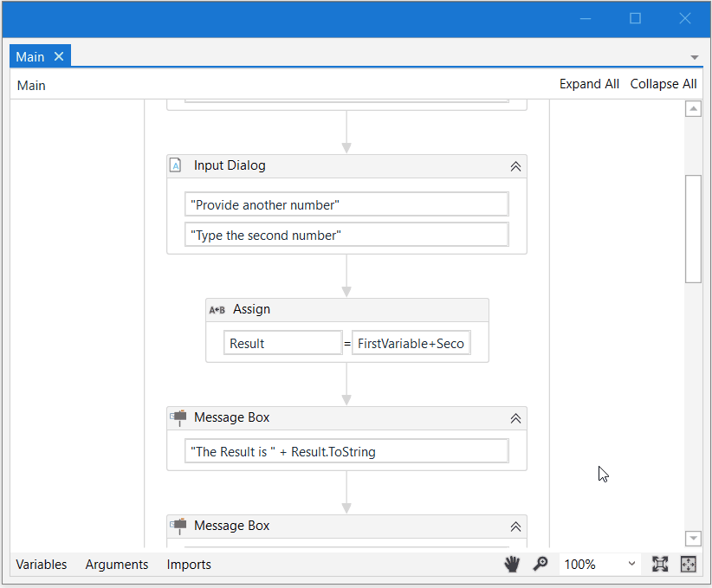The height and width of the screenshot is (588, 712).
Task: Open the 100% zoom level dropdown
Action: pos(631,564)
